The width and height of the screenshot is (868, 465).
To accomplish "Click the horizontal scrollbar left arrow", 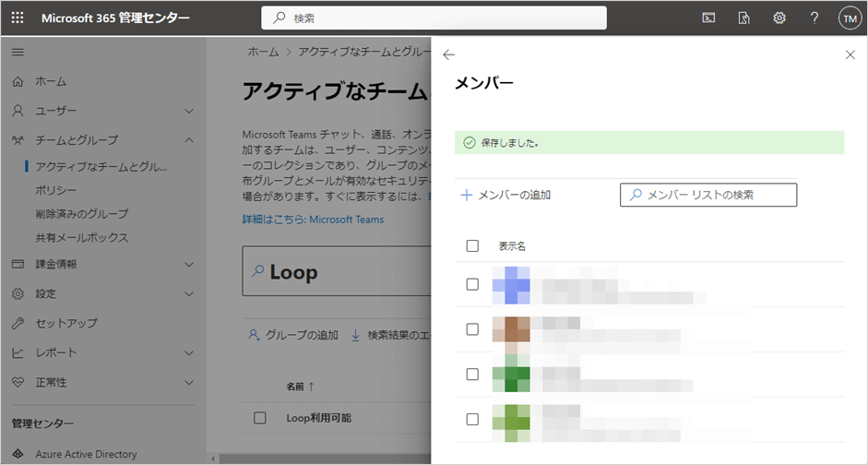I will pyautogui.click(x=213, y=459).
